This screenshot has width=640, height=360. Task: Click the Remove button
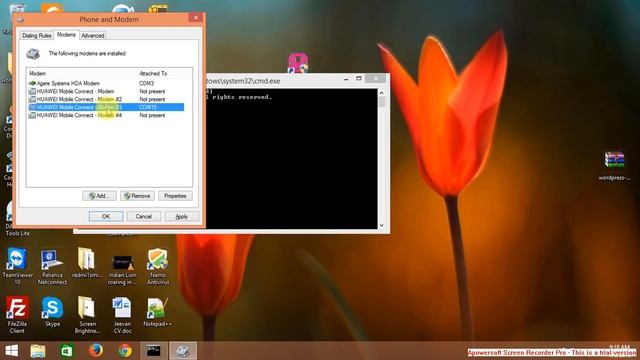pyautogui.click(x=137, y=196)
